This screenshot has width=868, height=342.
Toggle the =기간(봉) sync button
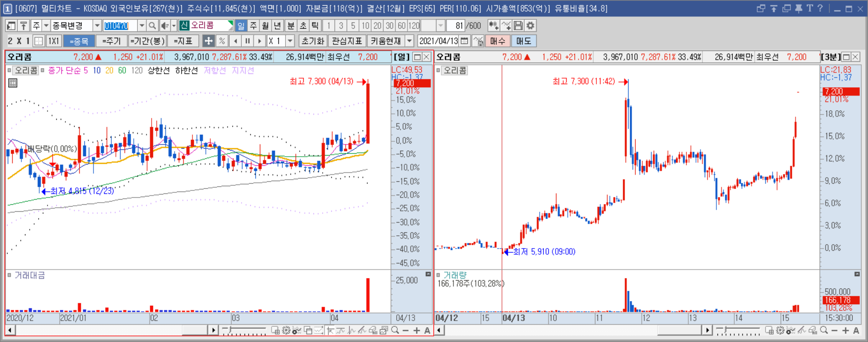tap(147, 41)
